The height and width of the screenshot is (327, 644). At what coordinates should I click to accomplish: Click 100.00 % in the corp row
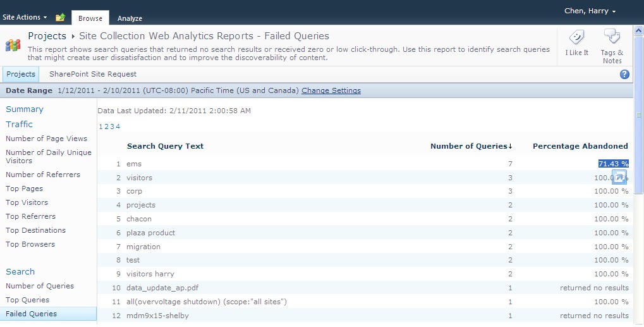pyautogui.click(x=611, y=192)
